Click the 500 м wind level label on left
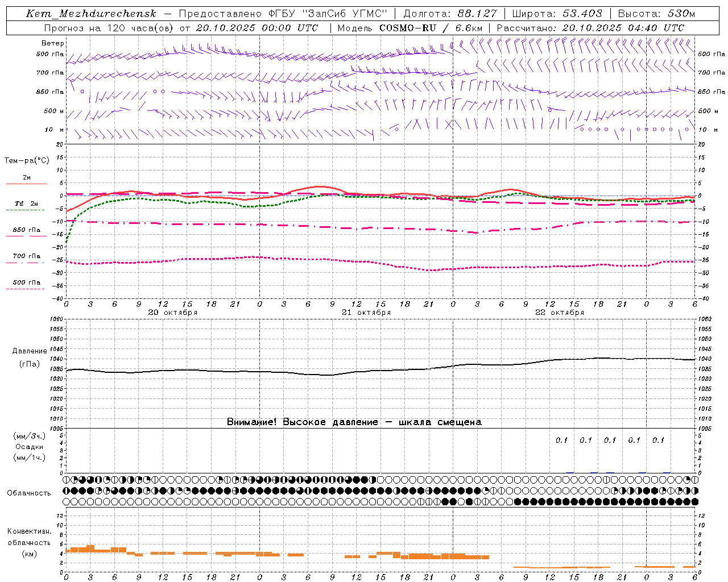Viewport: 728px width, 582px height. coord(54,111)
